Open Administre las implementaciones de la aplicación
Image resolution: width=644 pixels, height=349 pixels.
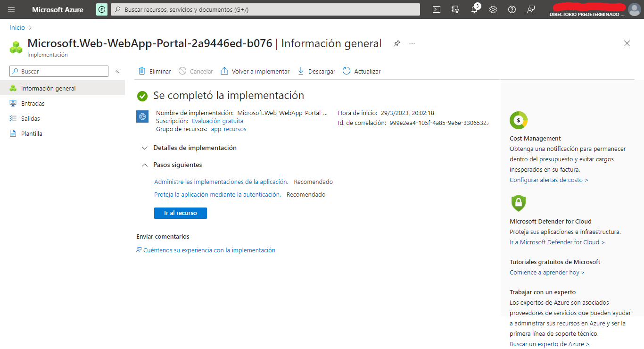(x=221, y=182)
